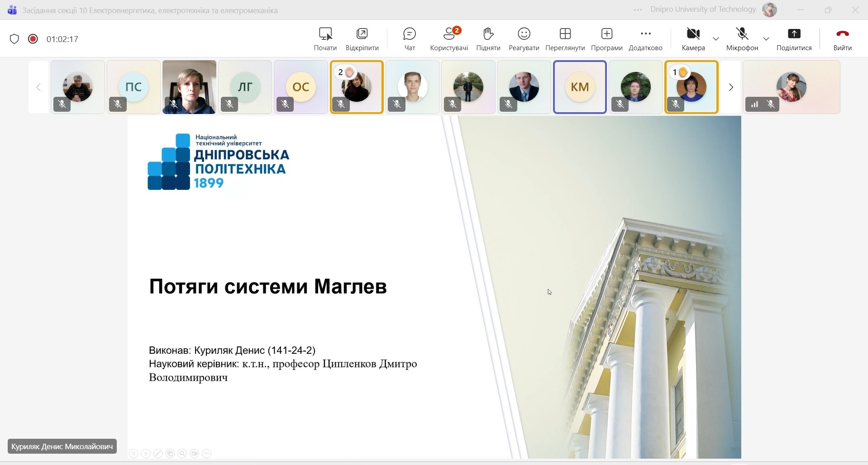This screenshot has height=465, width=868.
Task: Expand the microphone options dropdown arrow
Action: click(x=766, y=39)
